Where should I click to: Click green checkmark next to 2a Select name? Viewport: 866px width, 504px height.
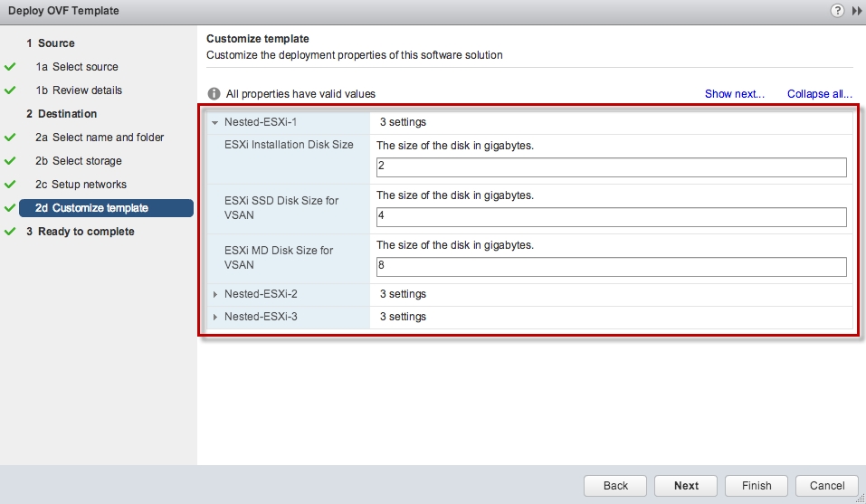[x=10, y=137]
